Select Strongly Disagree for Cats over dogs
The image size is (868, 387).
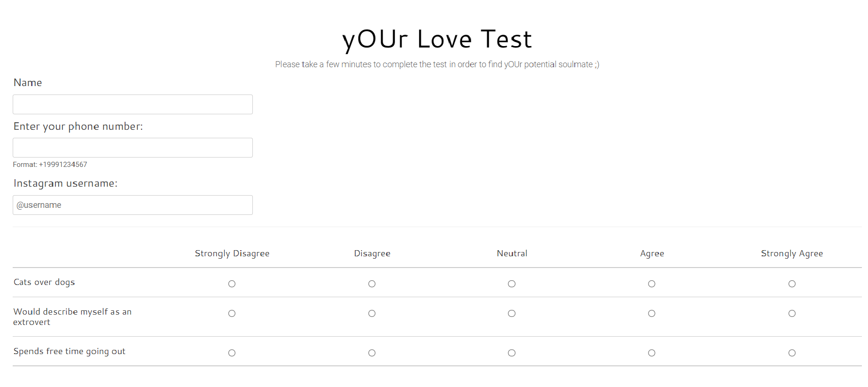(232, 284)
